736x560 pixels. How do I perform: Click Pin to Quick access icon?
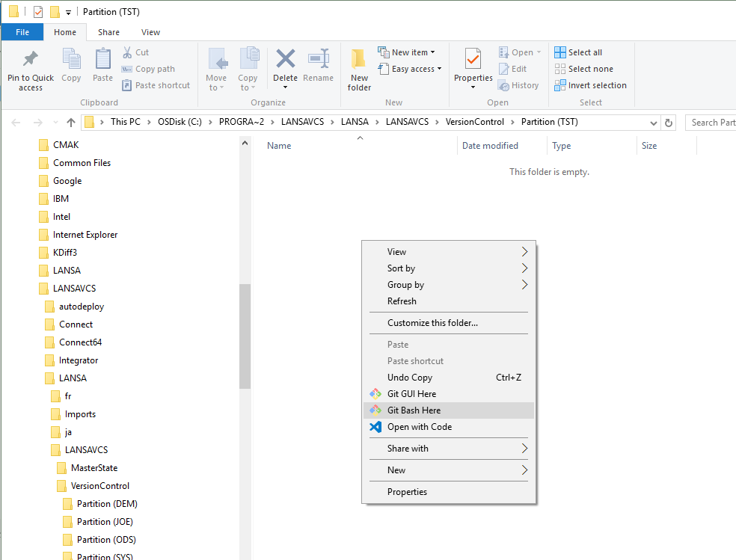(31, 60)
